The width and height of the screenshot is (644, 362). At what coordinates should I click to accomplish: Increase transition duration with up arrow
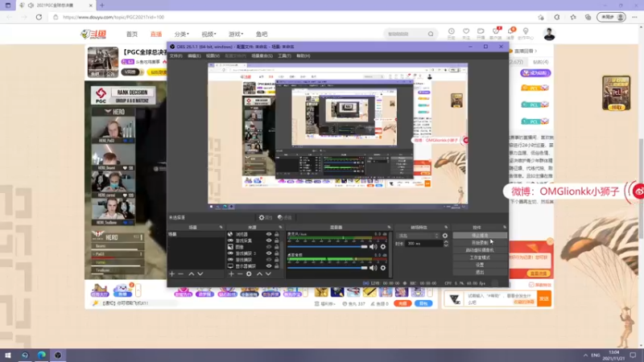pyautogui.click(x=446, y=242)
